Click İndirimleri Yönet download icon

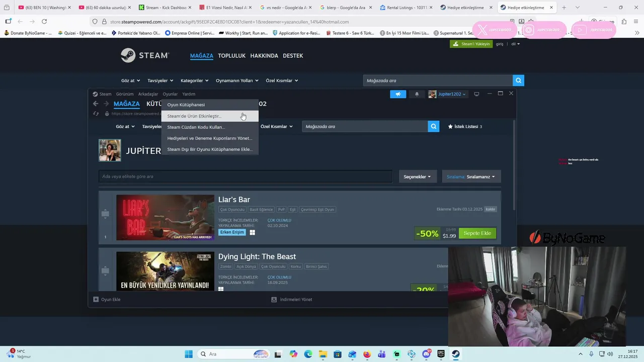[x=274, y=299]
